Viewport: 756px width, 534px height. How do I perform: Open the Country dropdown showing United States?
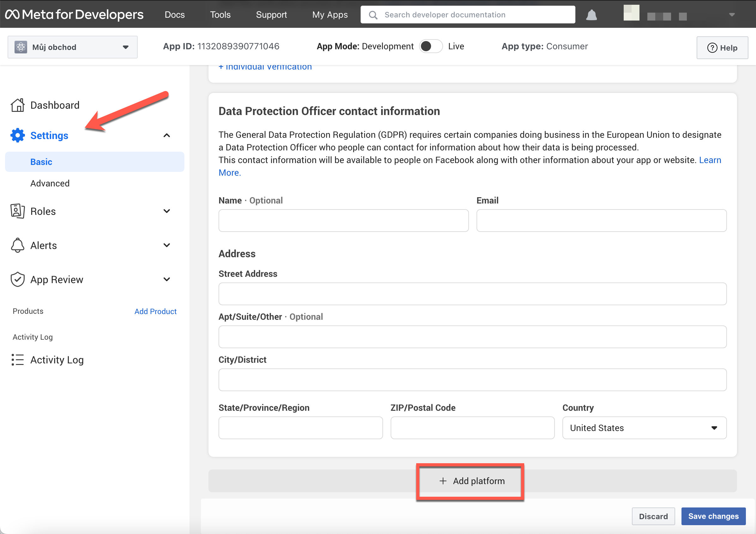(x=644, y=428)
